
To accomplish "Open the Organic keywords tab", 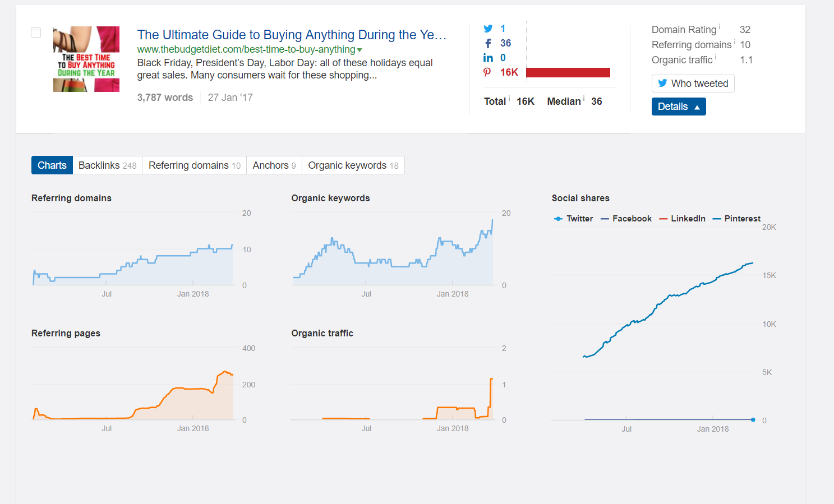I will pos(353,165).
